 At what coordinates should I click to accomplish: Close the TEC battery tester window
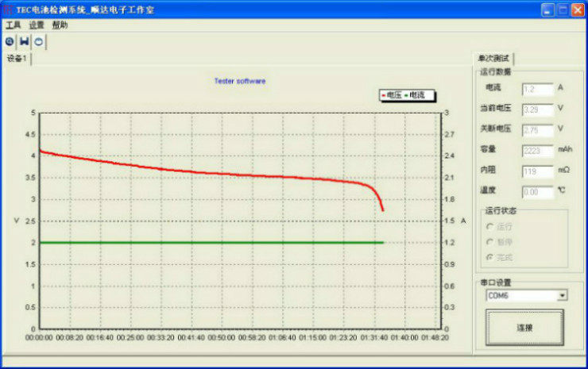tap(578, 10)
